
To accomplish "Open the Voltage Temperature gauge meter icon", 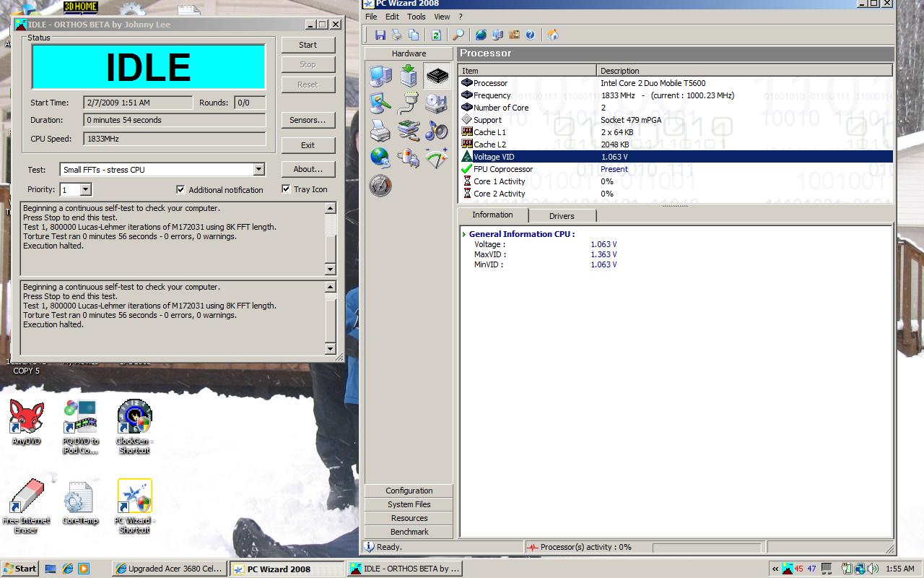I will [x=437, y=158].
